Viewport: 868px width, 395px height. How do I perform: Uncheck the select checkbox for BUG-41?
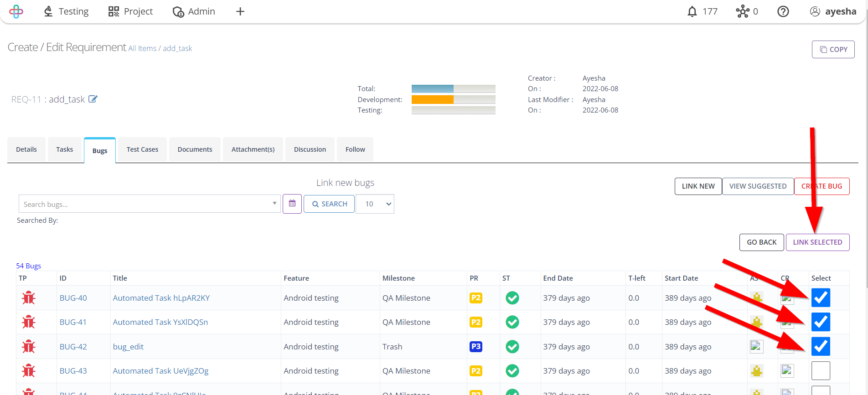pyautogui.click(x=821, y=322)
